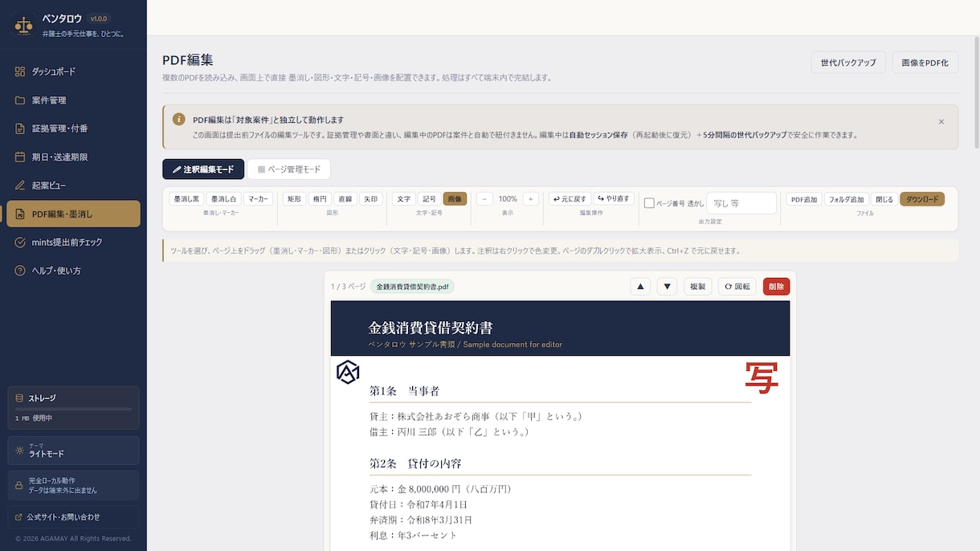Move page up with the ▲ button
This screenshot has height=551, width=980.
coord(640,287)
